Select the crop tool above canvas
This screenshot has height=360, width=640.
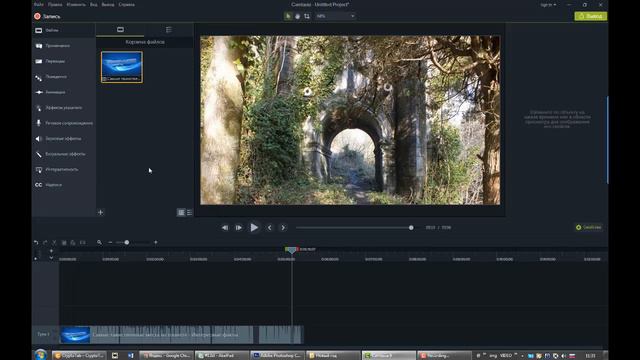coord(307,16)
